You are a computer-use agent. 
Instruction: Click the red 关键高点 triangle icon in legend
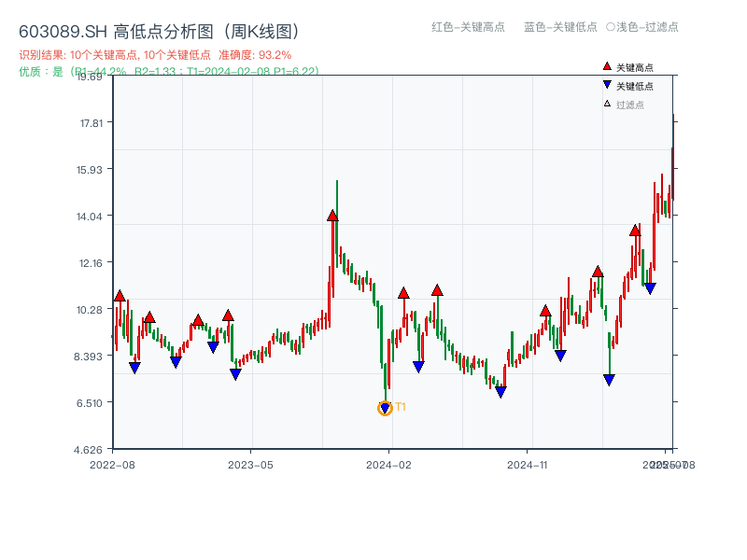coord(607,66)
